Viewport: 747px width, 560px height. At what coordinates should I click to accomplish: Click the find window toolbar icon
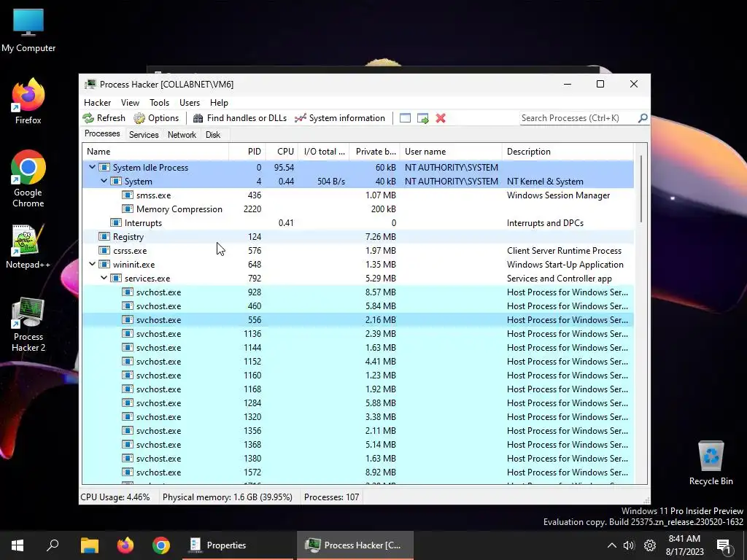click(x=405, y=118)
